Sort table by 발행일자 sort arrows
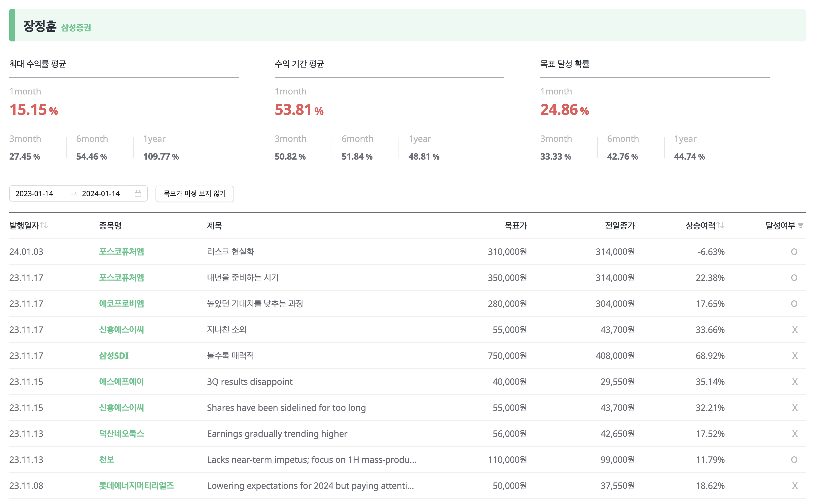The width and height of the screenshot is (814, 504). tap(44, 225)
